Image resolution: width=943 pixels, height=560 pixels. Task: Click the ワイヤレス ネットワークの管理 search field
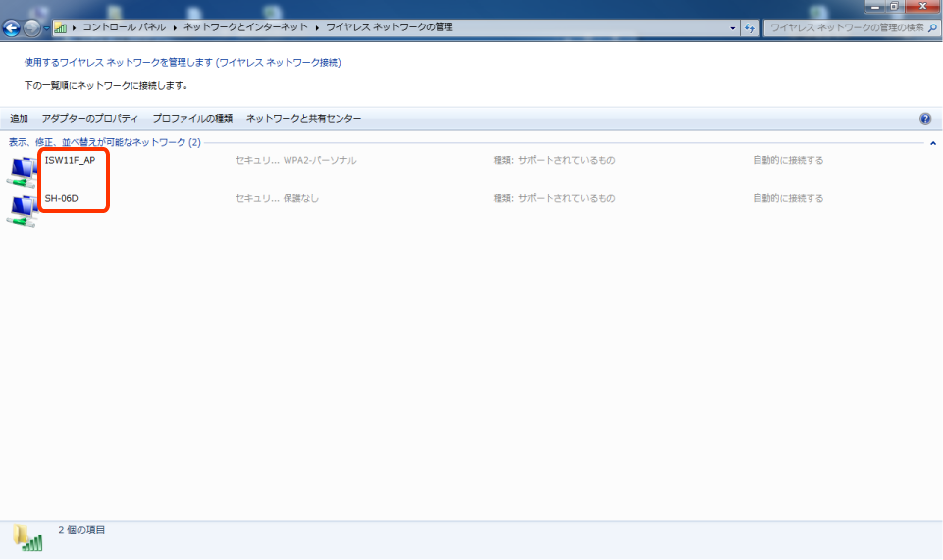844,27
